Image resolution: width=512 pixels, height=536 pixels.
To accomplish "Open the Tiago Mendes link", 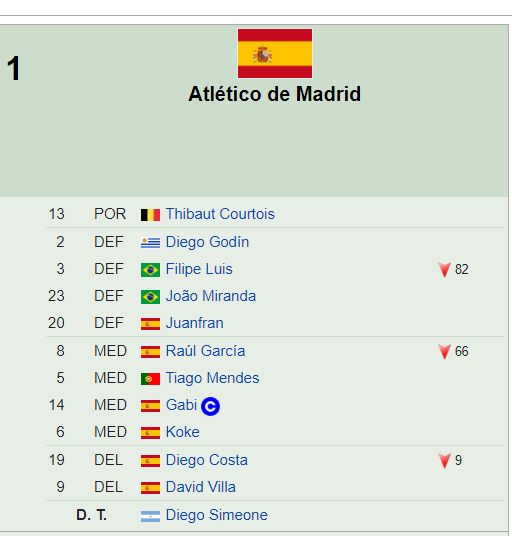I will click(x=213, y=378).
